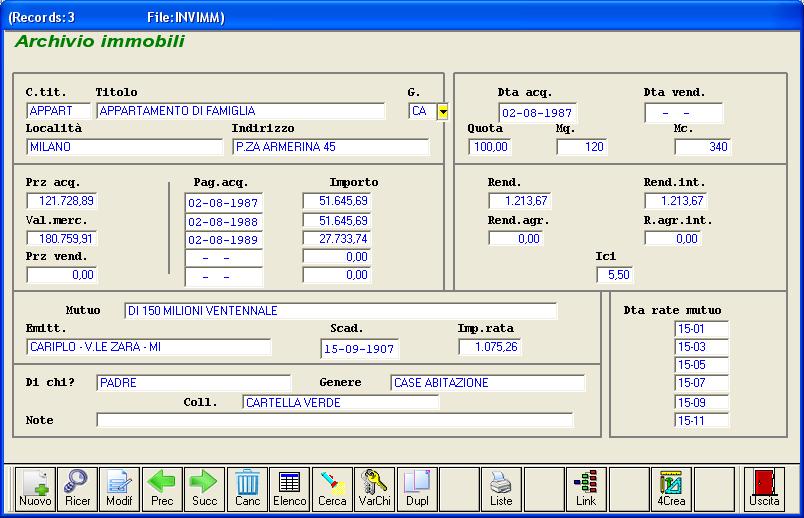Image resolution: width=804 pixels, height=518 pixels.
Task: Click the Mq. field showing 120
Action: pyautogui.click(x=581, y=147)
